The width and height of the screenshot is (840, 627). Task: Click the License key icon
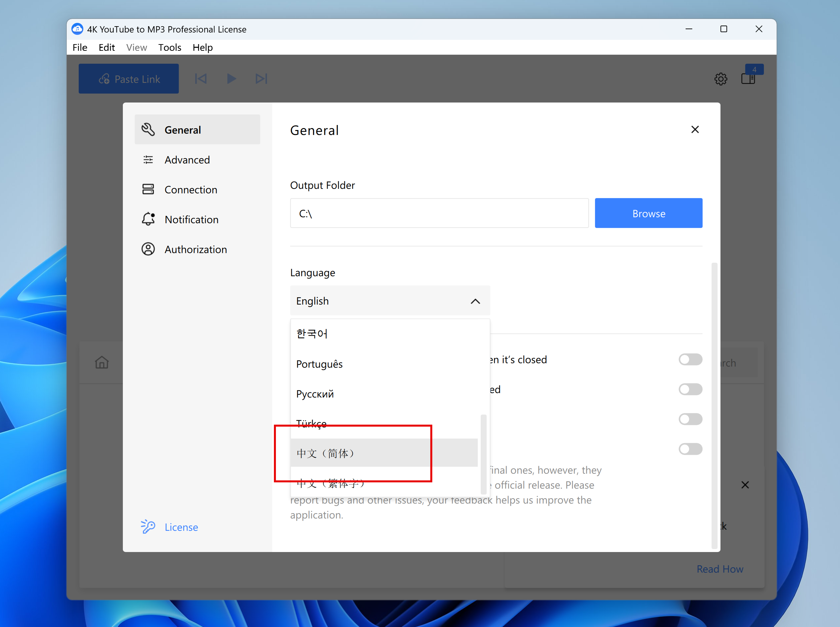[x=148, y=527]
